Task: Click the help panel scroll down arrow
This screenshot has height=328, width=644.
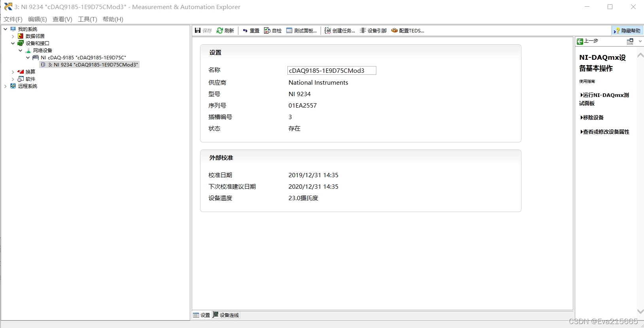Action: tap(640, 311)
